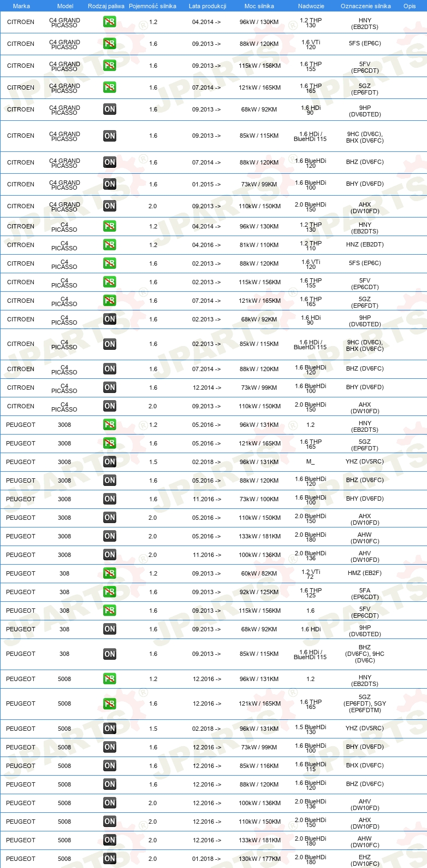Click the PB icon in the C4 Picasso 96kW/130KM row

point(110,226)
